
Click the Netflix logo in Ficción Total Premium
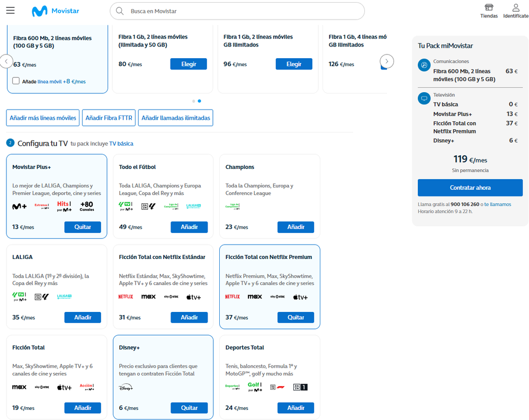(x=232, y=297)
